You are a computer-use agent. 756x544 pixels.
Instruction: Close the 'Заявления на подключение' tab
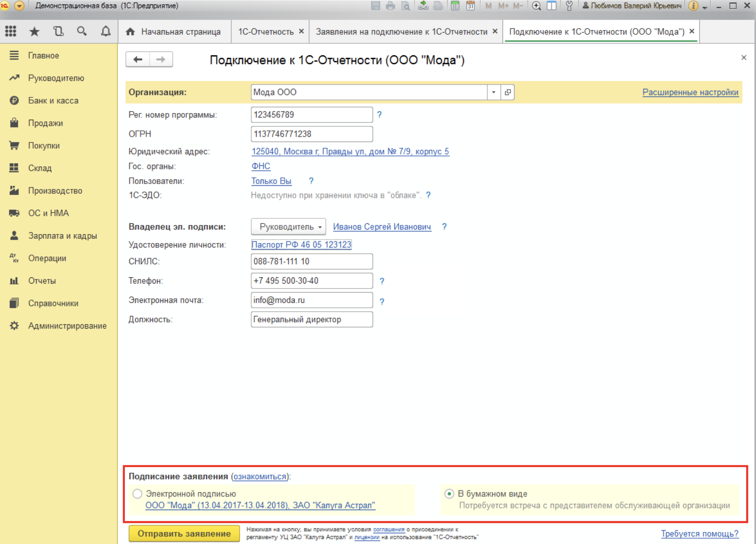coord(495,31)
